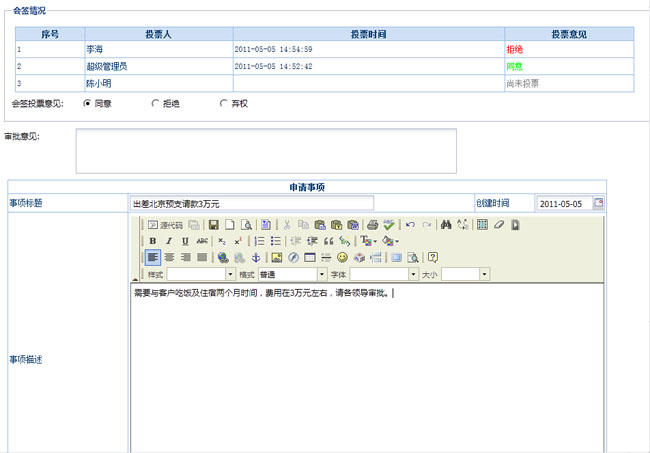Click the 投票时间 column header
Viewport: 650px width, 453px height.
click(369, 34)
